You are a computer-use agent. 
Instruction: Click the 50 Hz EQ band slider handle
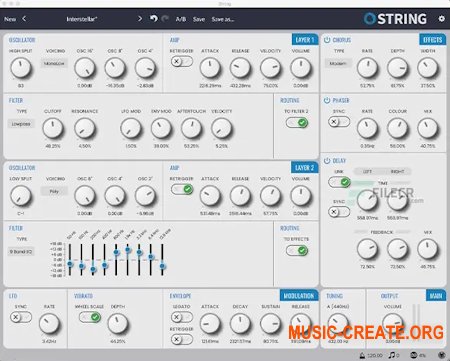[x=70, y=264]
